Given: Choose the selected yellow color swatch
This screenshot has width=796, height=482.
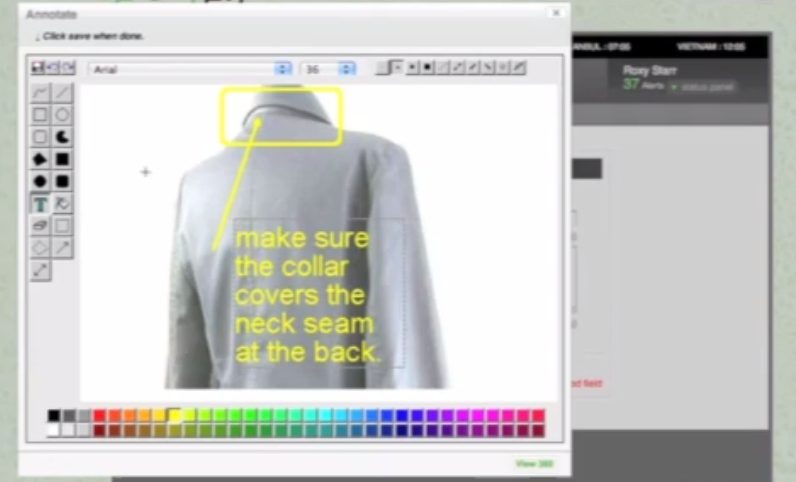Looking at the screenshot, I should pyautogui.click(x=174, y=415).
